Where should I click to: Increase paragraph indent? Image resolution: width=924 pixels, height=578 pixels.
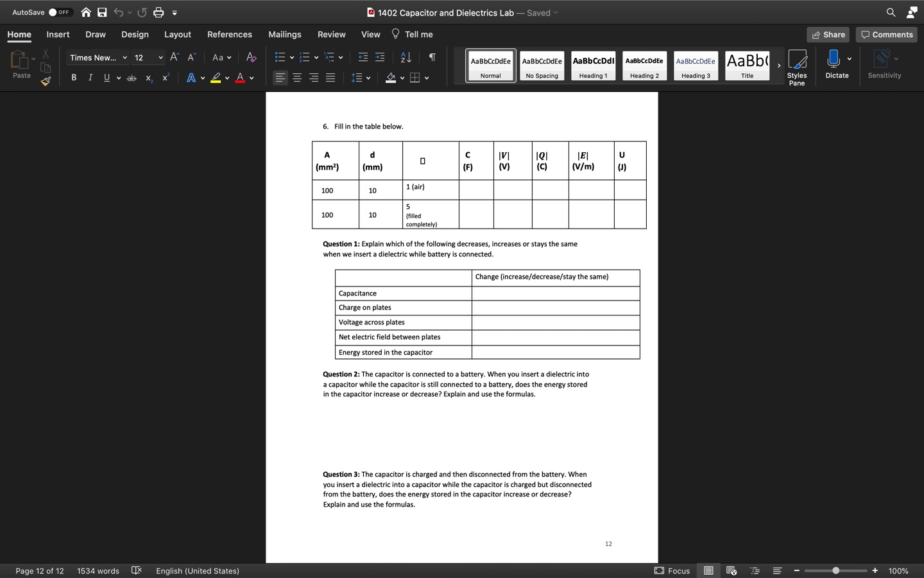(380, 57)
